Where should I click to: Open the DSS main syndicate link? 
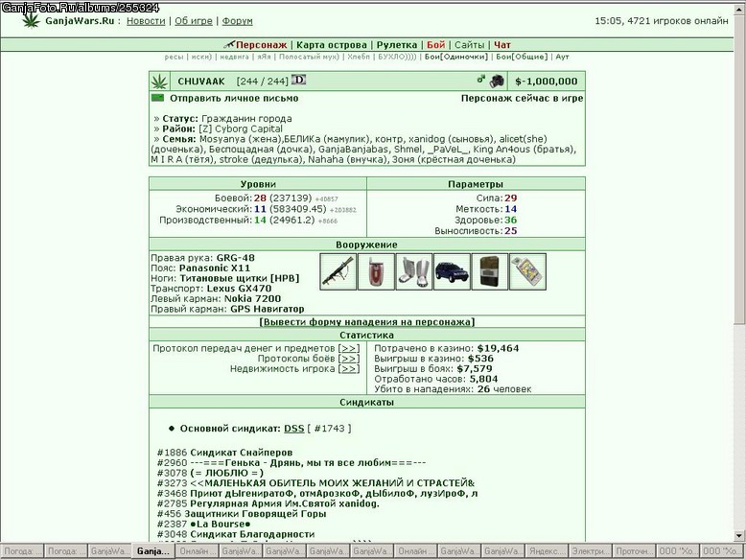(x=294, y=429)
